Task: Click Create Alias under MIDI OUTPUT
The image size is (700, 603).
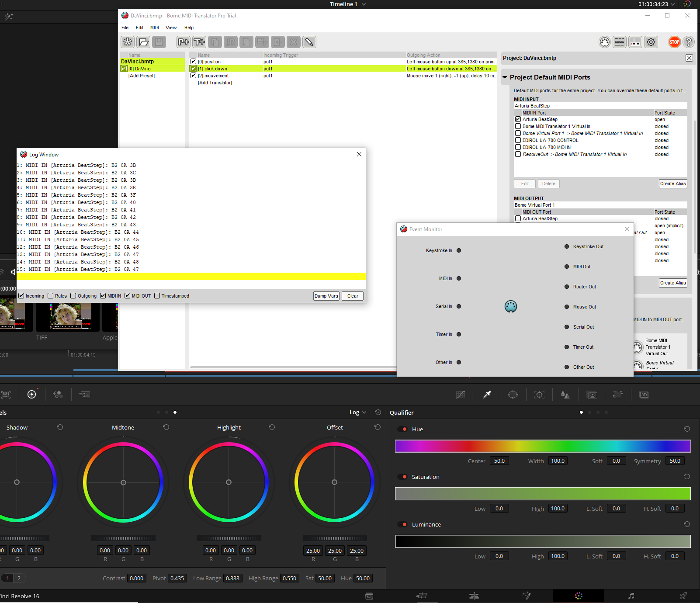Action: [x=673, y=283]
